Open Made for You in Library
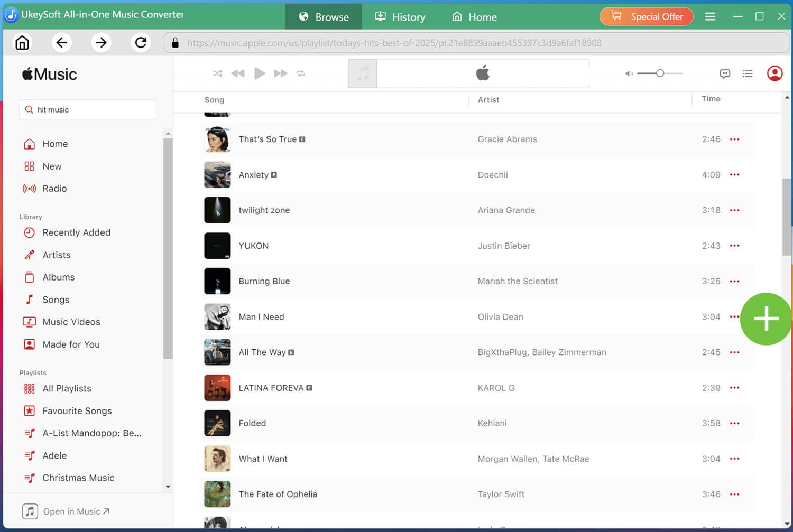This screenshot has width=793, height=532. click(61, 344)
